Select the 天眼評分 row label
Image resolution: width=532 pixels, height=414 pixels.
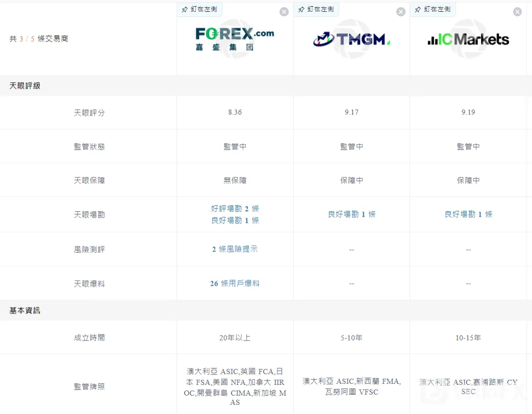point(89,113)
